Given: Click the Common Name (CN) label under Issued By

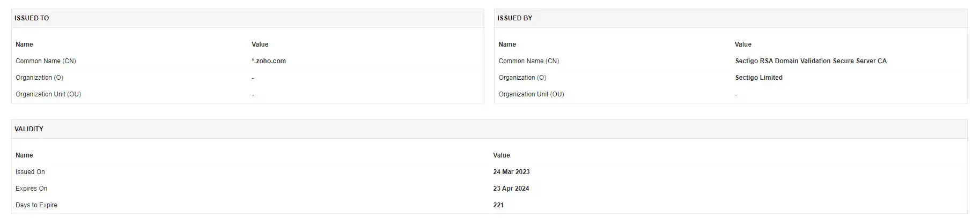Looking at the screenshot, I should (x=528, y=61).
